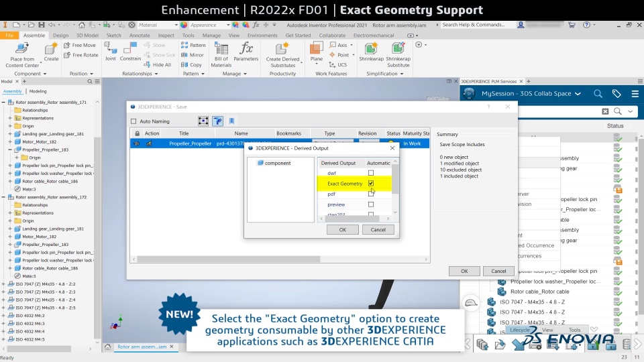Click the UCS tool
The width and height of the screenshot is (644, 362).
coord(338,65)
